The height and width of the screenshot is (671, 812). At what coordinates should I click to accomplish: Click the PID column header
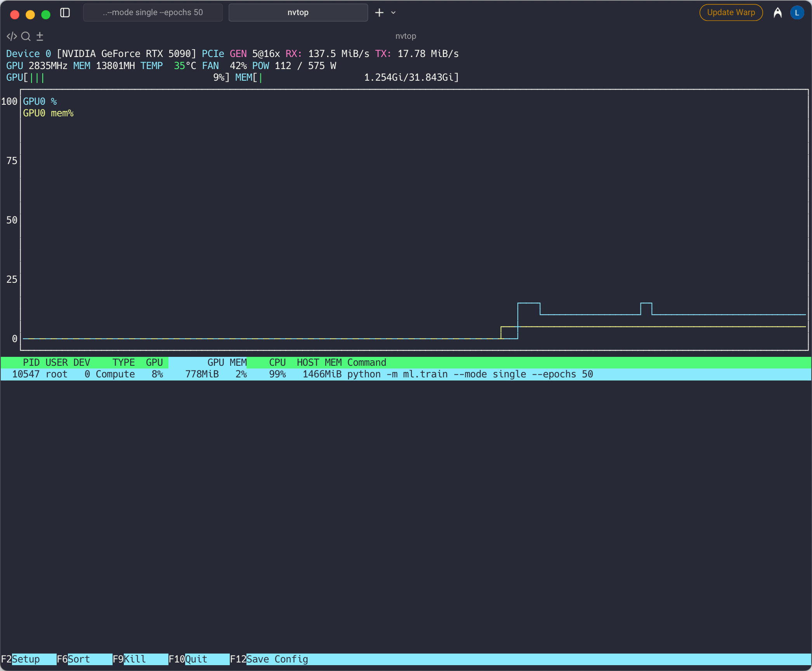pyautogui.click(x=31, y=363)
